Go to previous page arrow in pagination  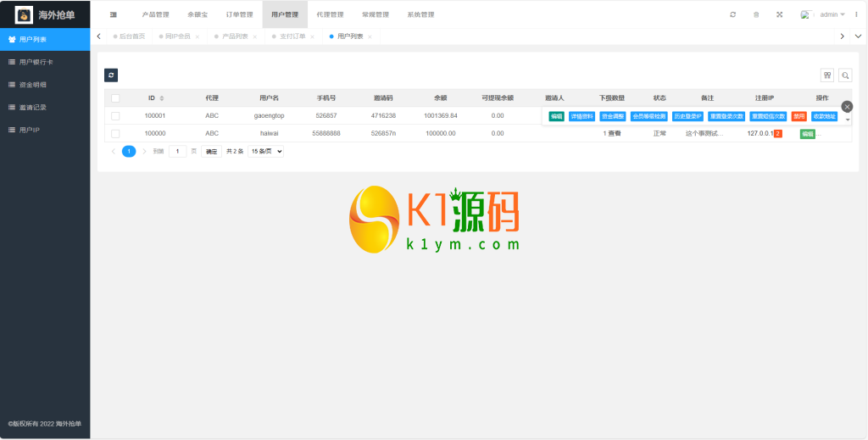tap(113, 151)
